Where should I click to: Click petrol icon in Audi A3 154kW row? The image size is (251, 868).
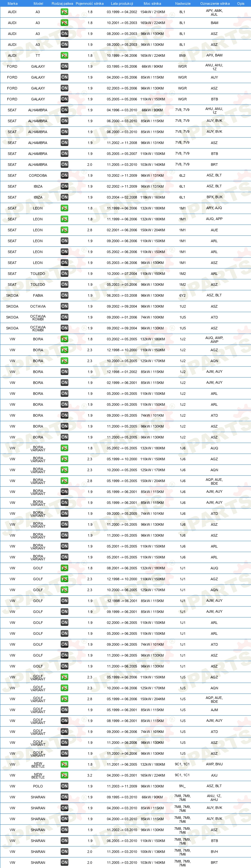pos(65,12)
